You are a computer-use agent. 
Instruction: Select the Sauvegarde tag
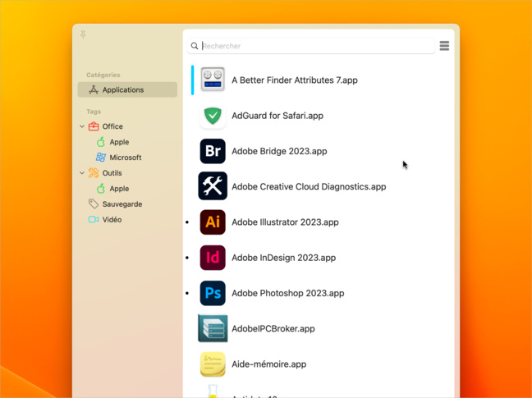click(122, 204)
